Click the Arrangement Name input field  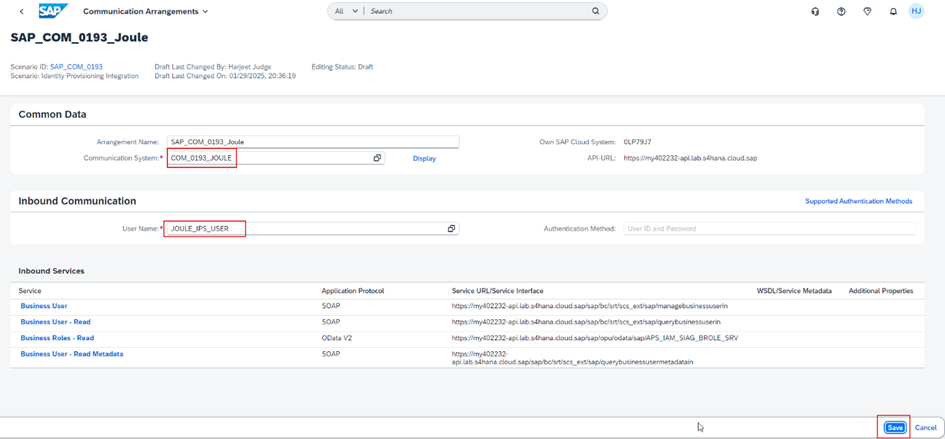tap(312, 142)
